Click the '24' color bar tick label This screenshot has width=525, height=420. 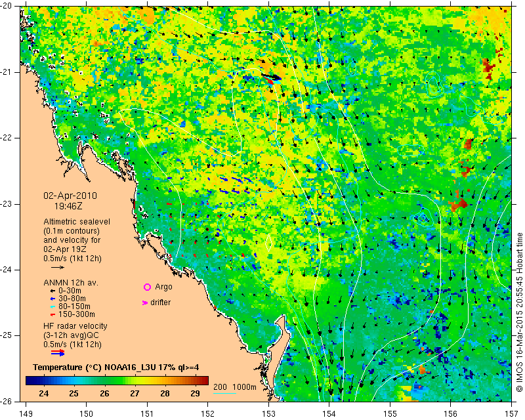point(43,394)
